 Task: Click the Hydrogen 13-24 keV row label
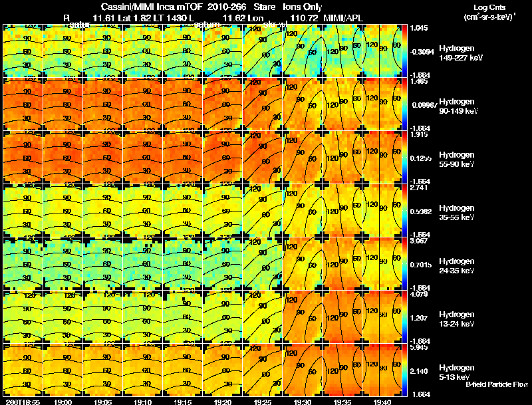tap(457, 319)
